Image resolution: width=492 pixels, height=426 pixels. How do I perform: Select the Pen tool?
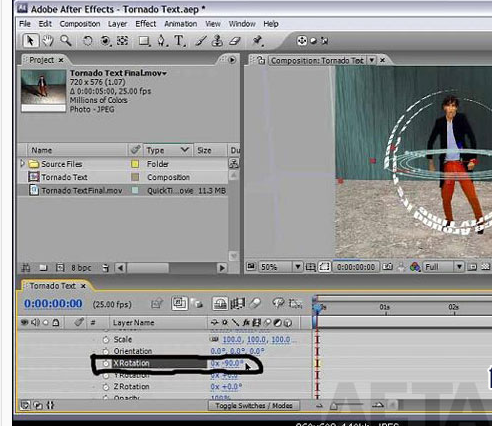tap(162, 41)
